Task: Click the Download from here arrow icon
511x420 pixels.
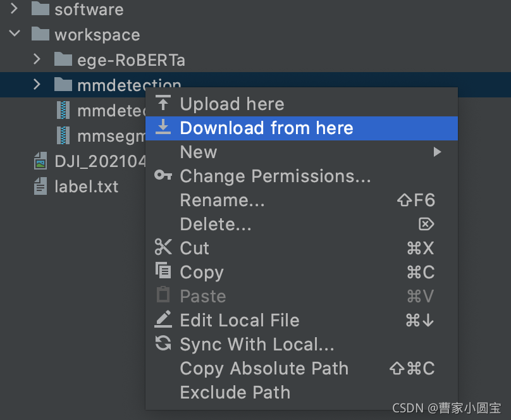Action: [163, 127]
